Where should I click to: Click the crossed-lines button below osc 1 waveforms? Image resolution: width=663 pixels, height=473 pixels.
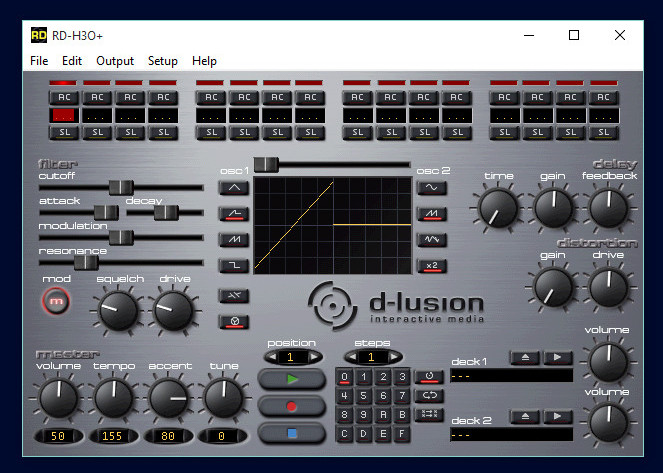[x=234, y=295]
